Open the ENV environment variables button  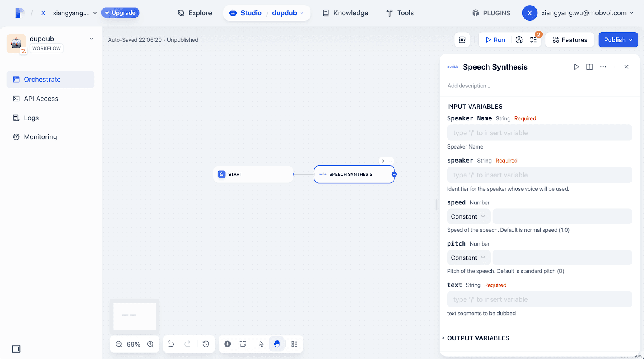point(462,40)
